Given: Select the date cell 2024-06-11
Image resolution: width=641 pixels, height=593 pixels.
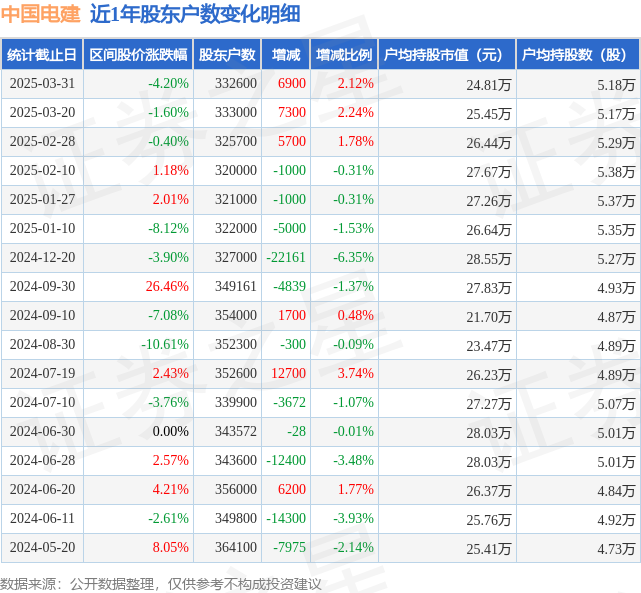Looking at the screenshot, I should (43, 519).
